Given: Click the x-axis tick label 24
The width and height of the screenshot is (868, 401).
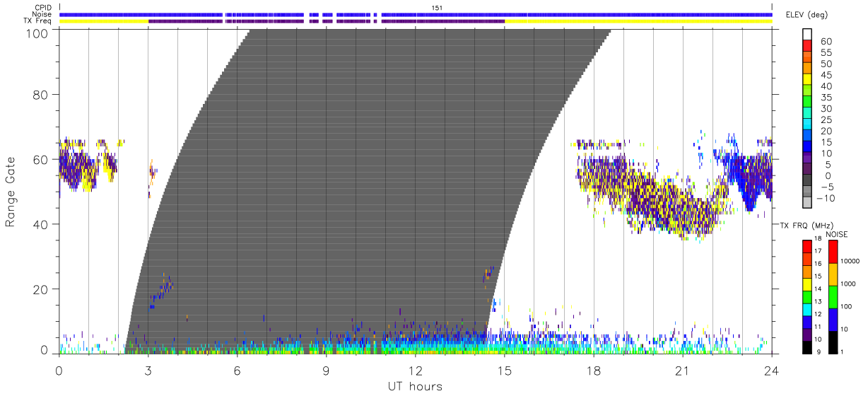Looking at the screenshot, I should [771, 370].
